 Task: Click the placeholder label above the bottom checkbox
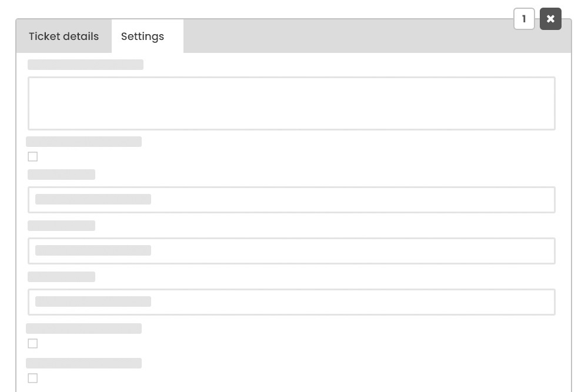[x=83, y=363]
